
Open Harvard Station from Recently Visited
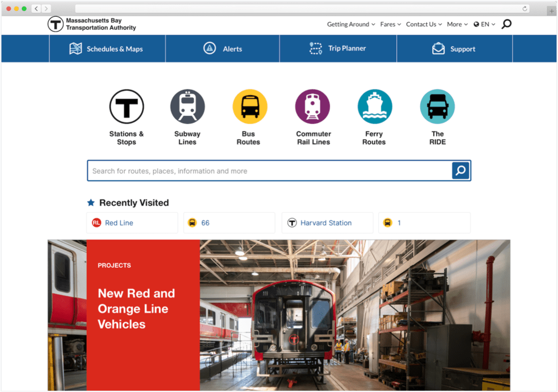pyautogui.click(x=327, y=223)
